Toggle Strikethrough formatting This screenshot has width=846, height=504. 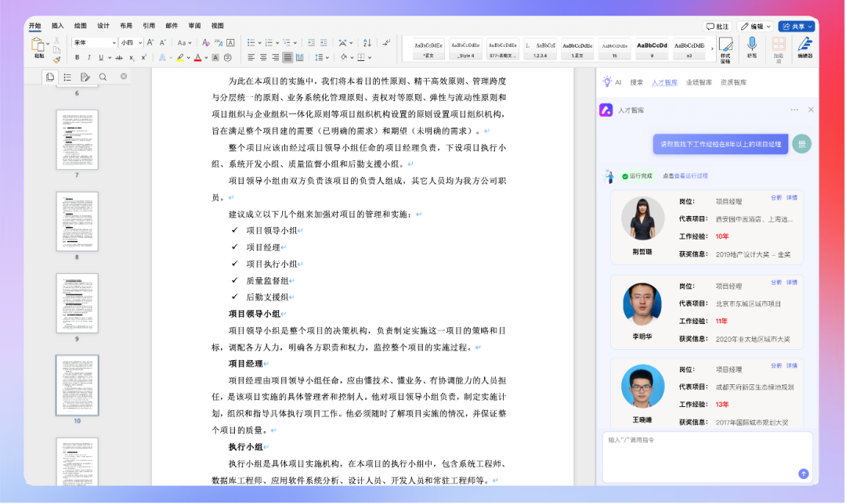[x=119, y=58]
